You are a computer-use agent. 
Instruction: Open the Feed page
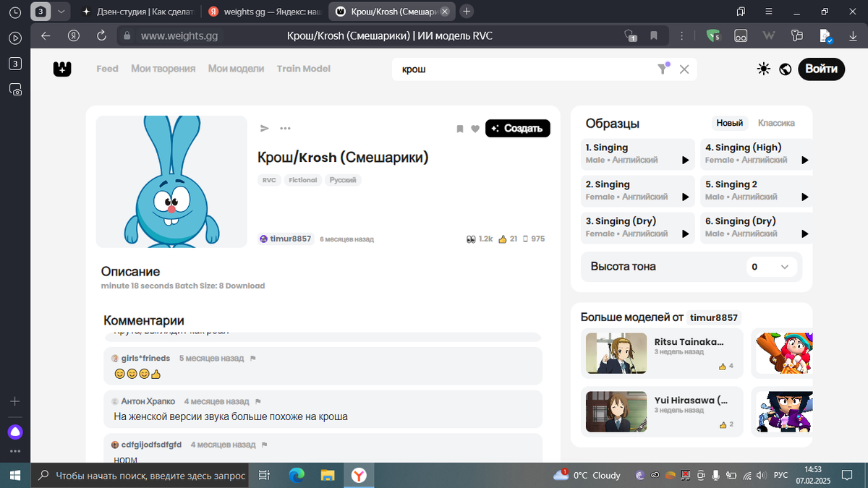[x=107, y=69]
